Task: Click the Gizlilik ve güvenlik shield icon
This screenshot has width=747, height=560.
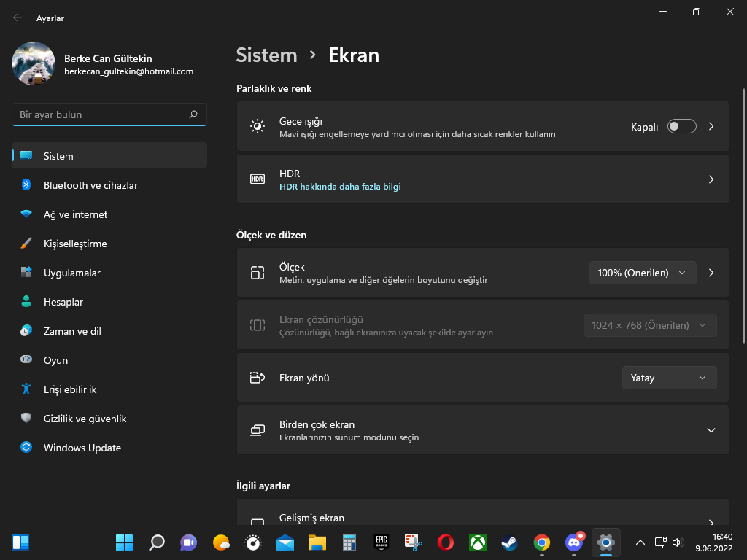Action: pyautogui.click(x=26, y=419)
